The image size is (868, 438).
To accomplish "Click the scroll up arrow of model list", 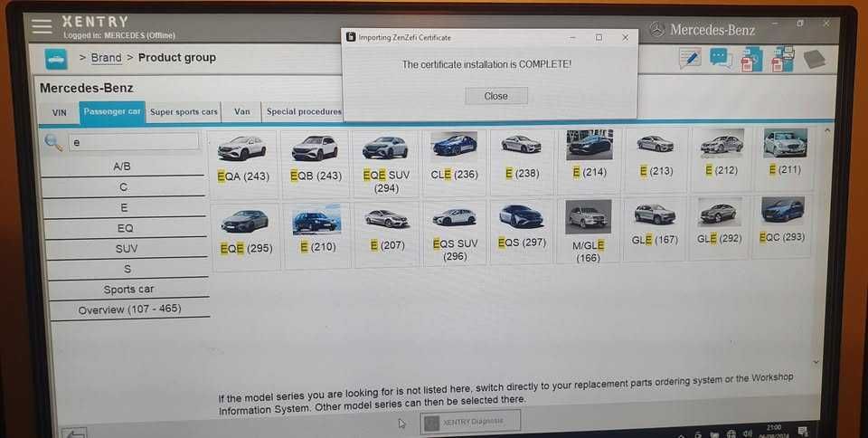I will (x=827, y=130).
